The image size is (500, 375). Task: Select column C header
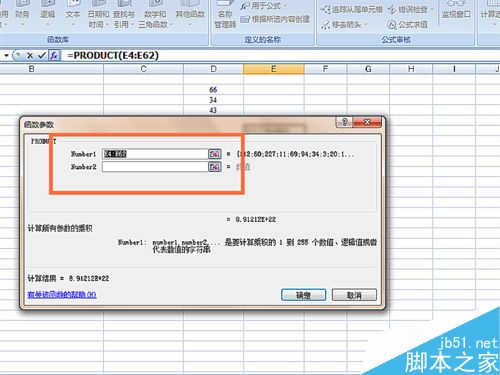tap(143, 69)
